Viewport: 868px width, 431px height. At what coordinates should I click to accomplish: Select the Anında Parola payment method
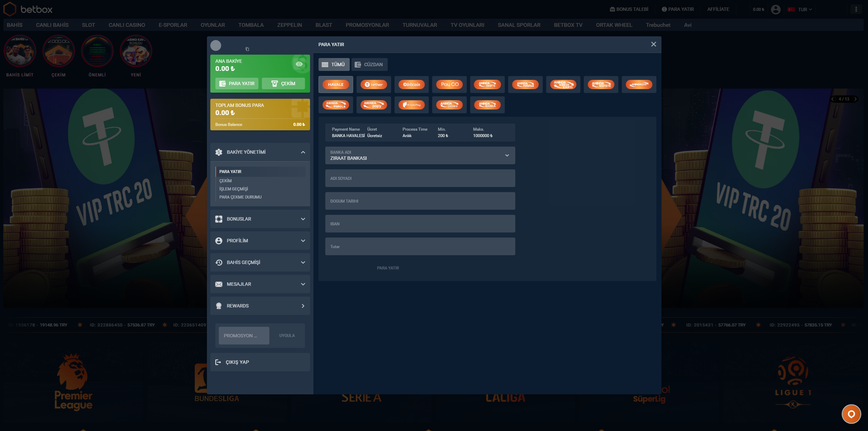(x=335, y=105)
